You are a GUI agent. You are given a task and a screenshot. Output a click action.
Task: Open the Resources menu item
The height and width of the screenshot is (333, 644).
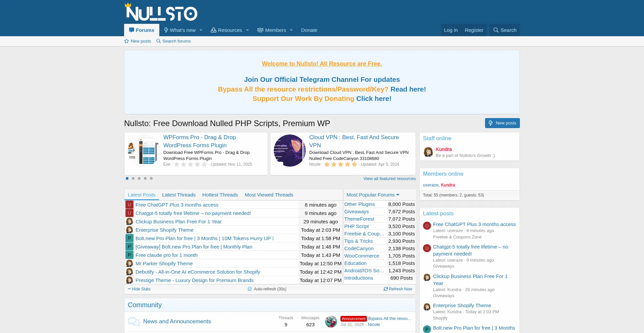pos(226,30)
